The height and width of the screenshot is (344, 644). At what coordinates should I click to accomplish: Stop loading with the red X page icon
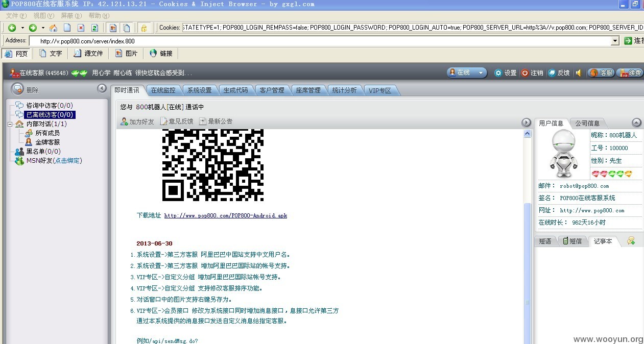pyautogui.click(x=81, y=28)
